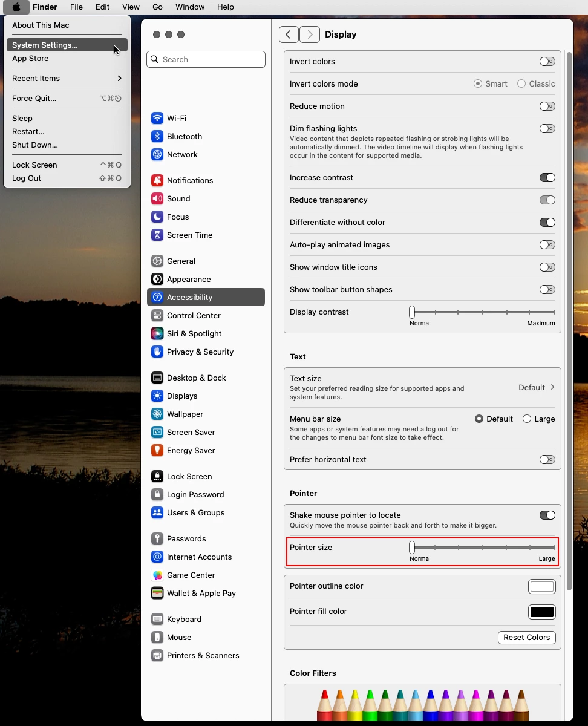This screenshot has width=588, height=726.
Task: Select About This Mac menu entry
Action: 67,25
